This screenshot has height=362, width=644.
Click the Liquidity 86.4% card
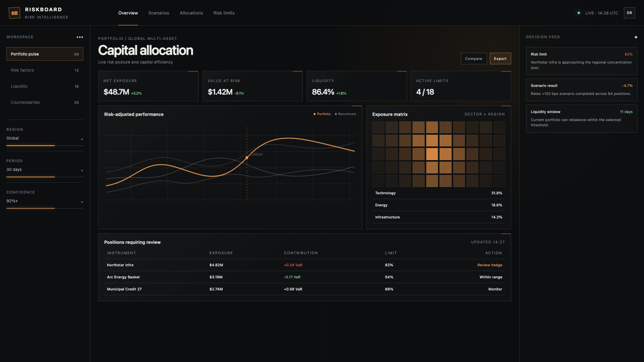pyautogui.click(x=357, y=86)
